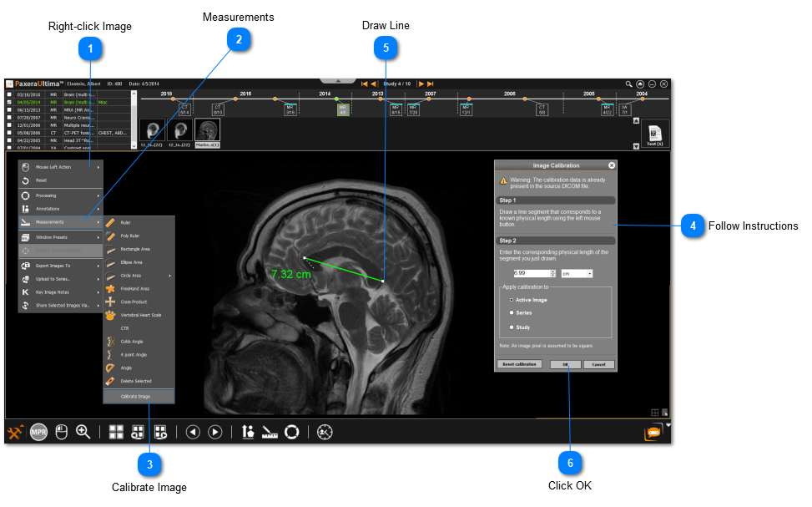Open the four-pane layout grid icon
Screen dimensions: 812x507
coord(116,432)
